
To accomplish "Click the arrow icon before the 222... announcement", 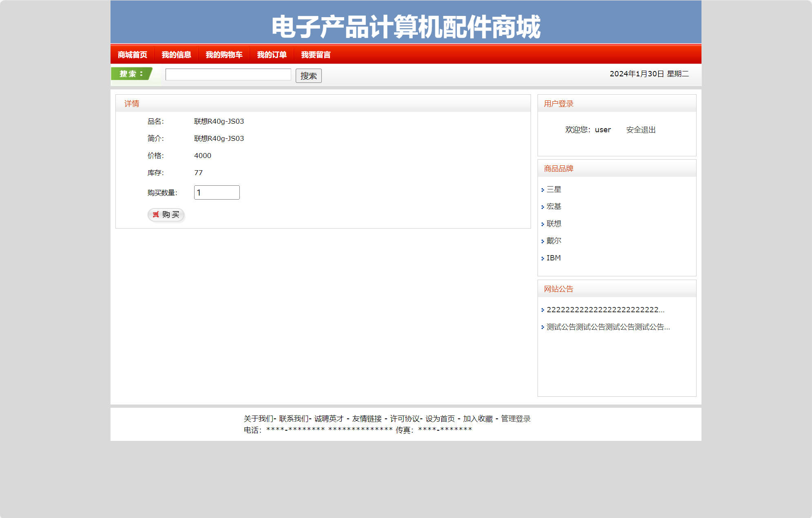I will [x=543, y=310].
